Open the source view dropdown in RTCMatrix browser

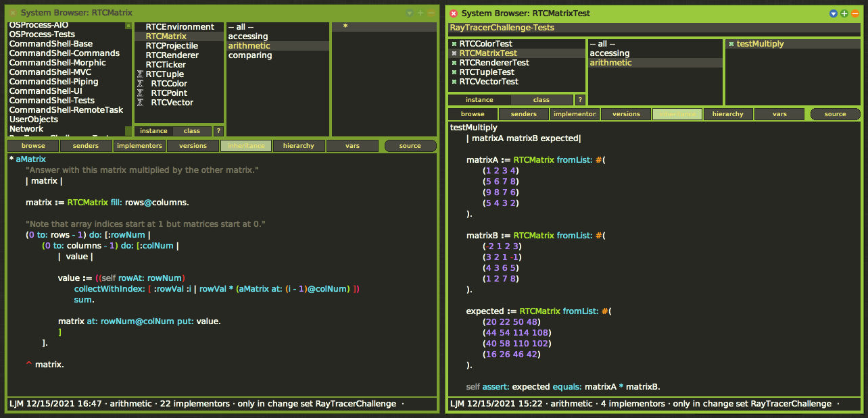pos(410,146)
